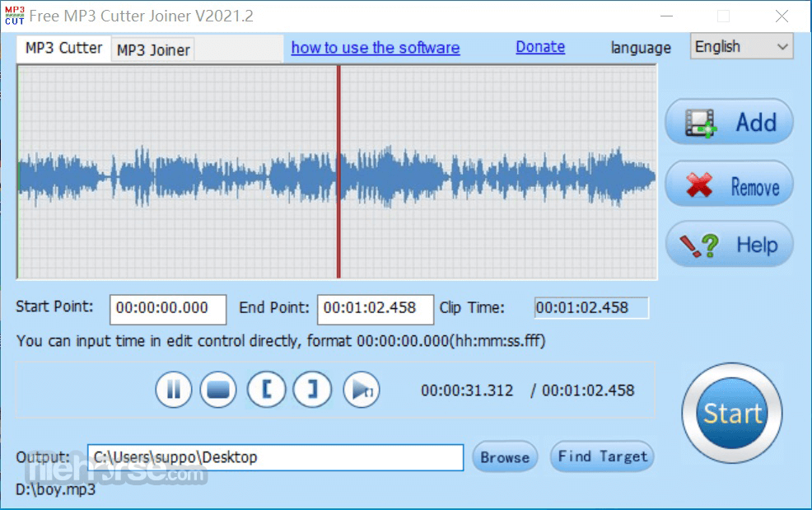The image size is (812, 510).
Task: Click the Start Point time field
Action: 168,309
